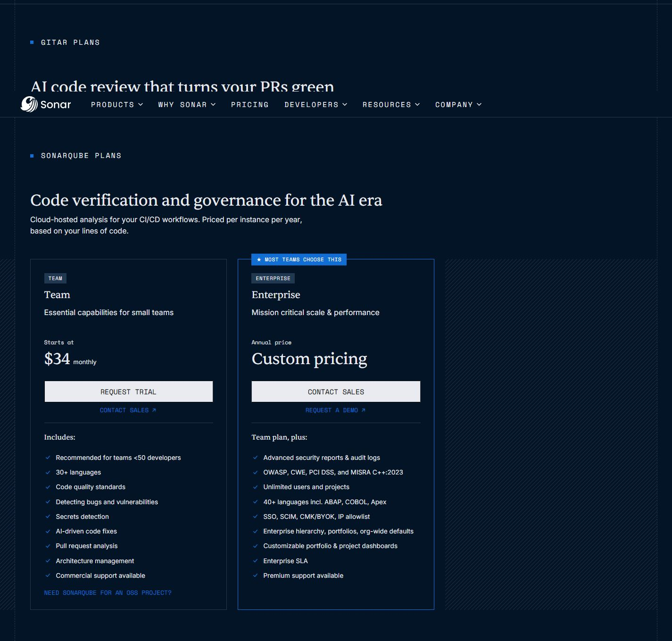
Task: Click the ENTERPRISE plan tag label
Action: (273, 278)
